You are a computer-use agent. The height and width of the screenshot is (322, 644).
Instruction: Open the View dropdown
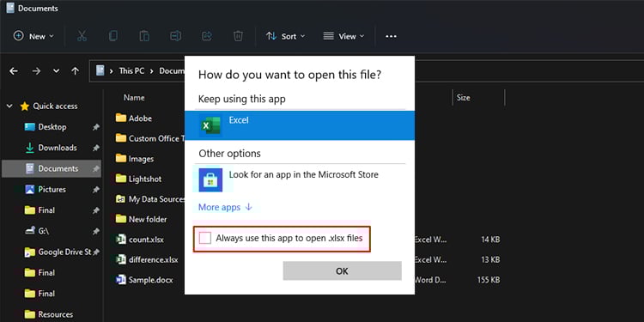pyautogui.click(x=343, y=36)
